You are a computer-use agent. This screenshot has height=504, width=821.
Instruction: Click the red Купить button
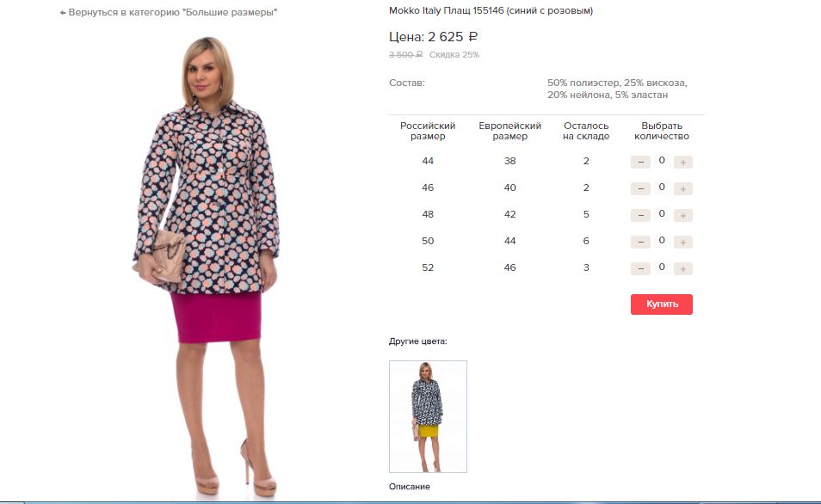tap(661, 304)
